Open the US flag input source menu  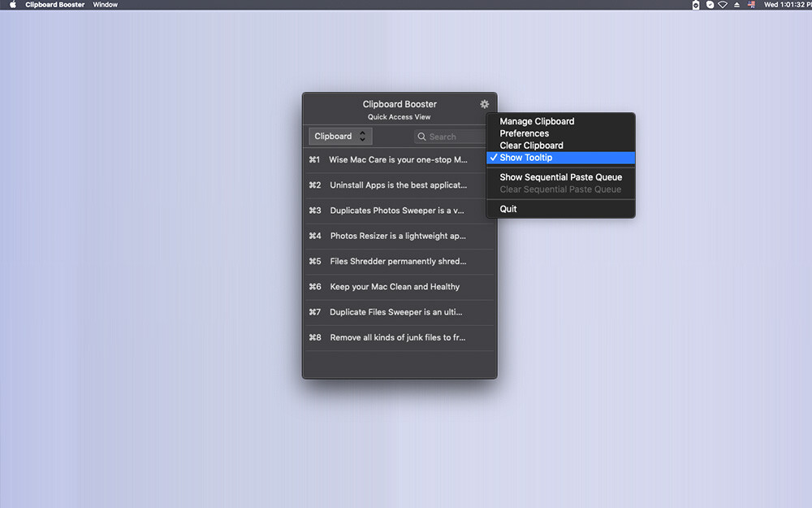pos(751,5)
